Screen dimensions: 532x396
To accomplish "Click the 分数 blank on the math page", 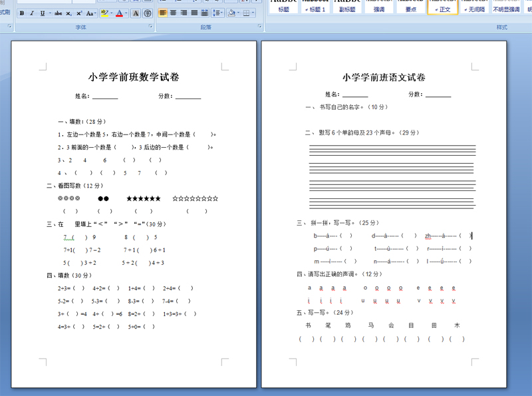I will 188,97.
